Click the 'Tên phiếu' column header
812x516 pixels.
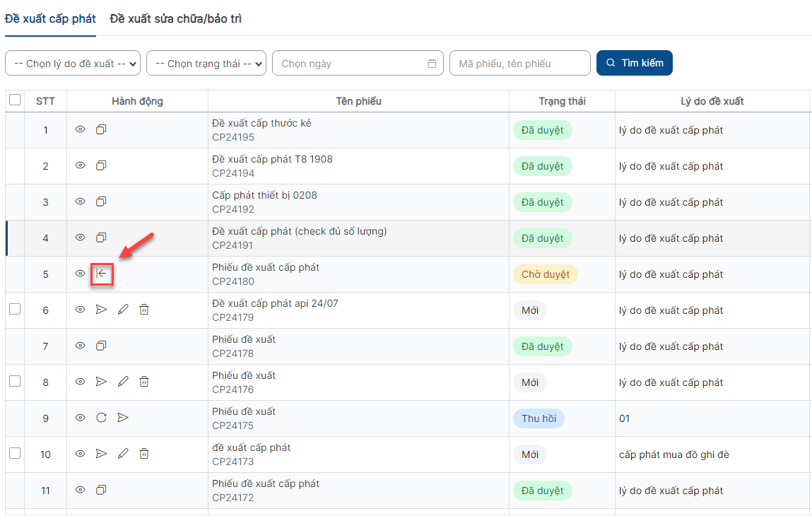click(x=358, y=101)
